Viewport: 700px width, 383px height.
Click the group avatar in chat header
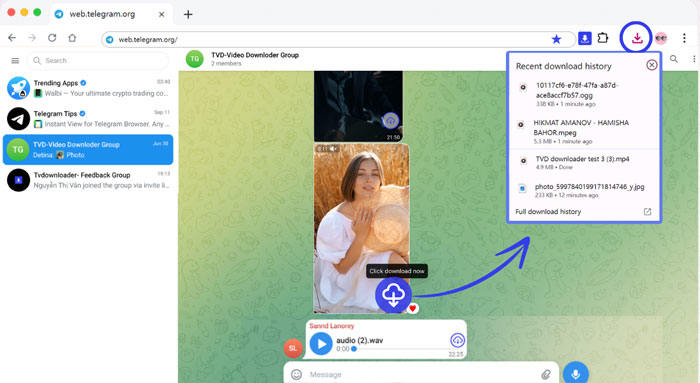click(195, 59)
